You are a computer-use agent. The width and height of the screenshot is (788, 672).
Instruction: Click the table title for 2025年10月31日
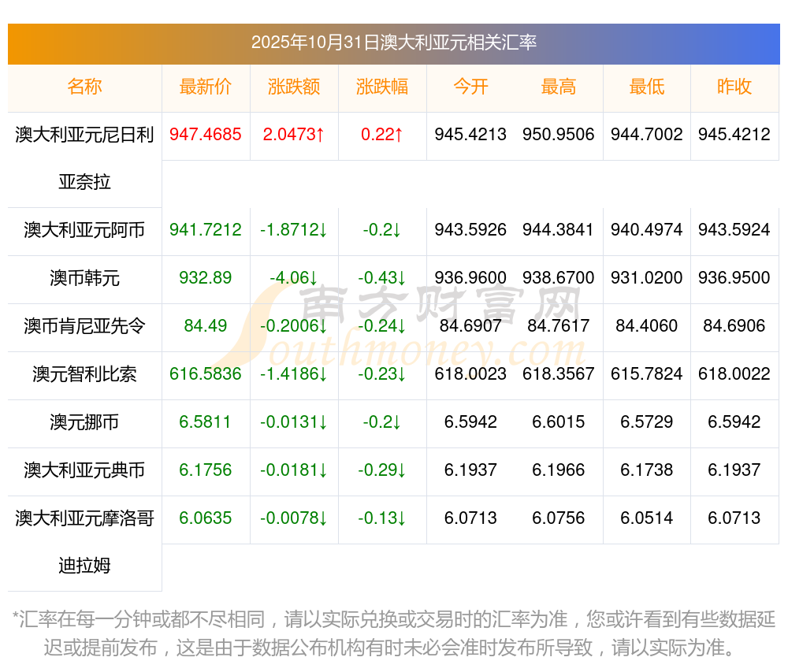pyautogui.click(x=393, y=43)
